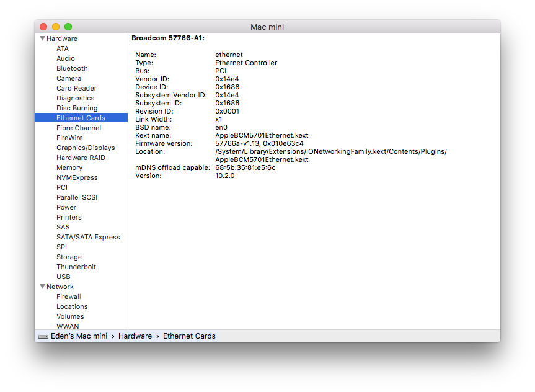The width and height of the screenshot is (535, 392).
Task: Go to Eden's Mac mini in path bar
Action: click(79, 336)
